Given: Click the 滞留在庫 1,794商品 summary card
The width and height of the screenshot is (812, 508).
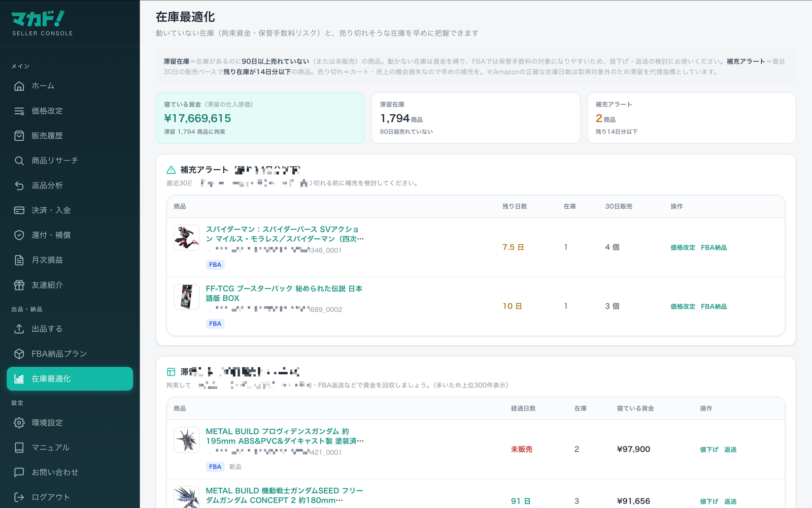Looking at the screenshot, I should coord(476,118).
